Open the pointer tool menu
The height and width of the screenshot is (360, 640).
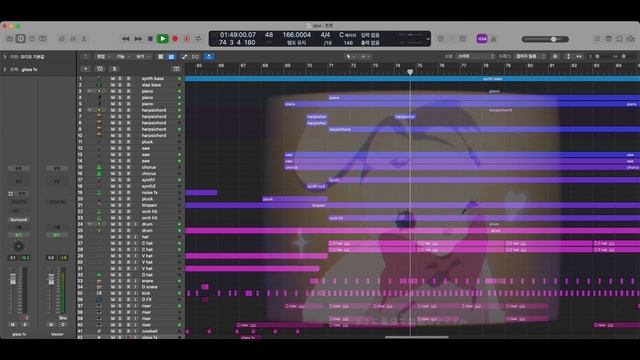[x=350, y=57]
